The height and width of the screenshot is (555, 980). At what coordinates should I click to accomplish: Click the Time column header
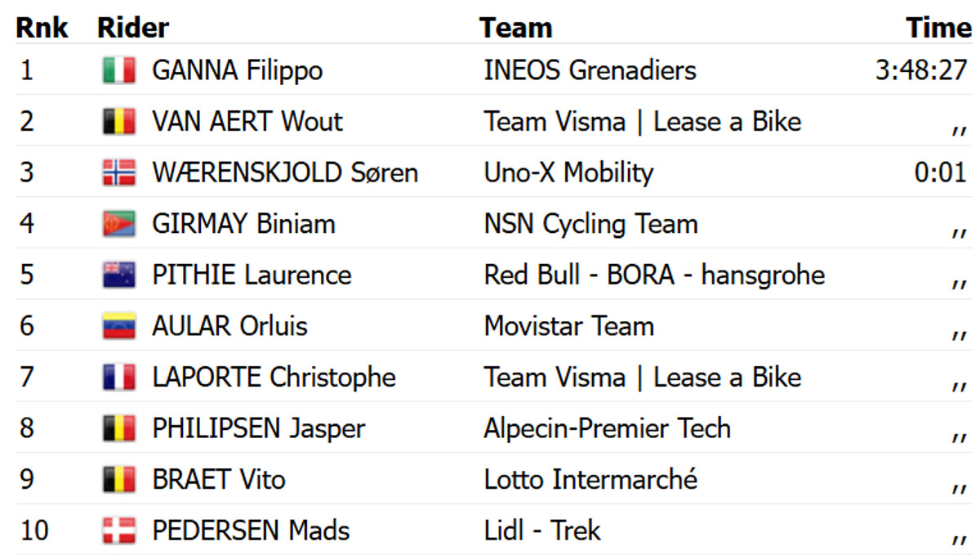pos(938,28)
